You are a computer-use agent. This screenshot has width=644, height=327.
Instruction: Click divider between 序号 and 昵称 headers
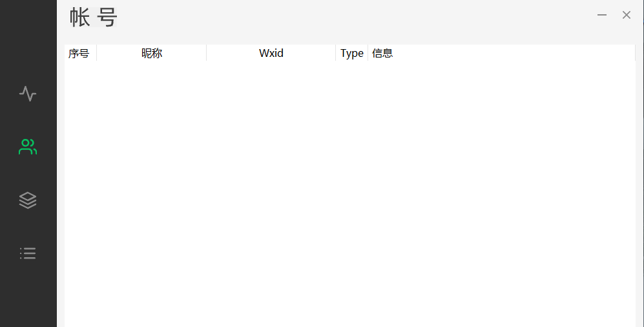click(96, 54)
